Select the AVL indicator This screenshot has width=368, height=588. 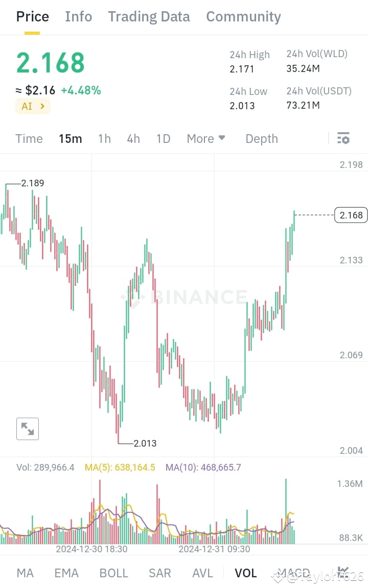pyautogui.click(x=202, y=573)
